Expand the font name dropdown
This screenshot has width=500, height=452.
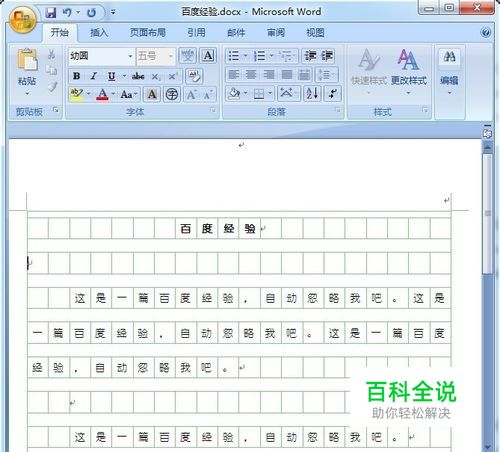(x=130, y=56)
